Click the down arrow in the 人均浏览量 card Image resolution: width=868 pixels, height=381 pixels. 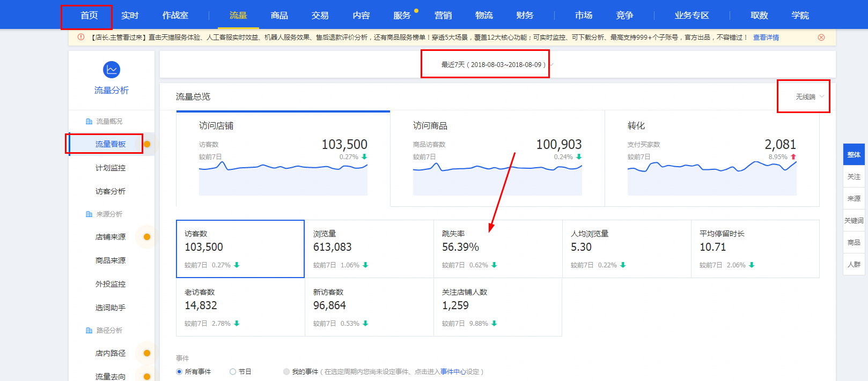coord(623,265)
